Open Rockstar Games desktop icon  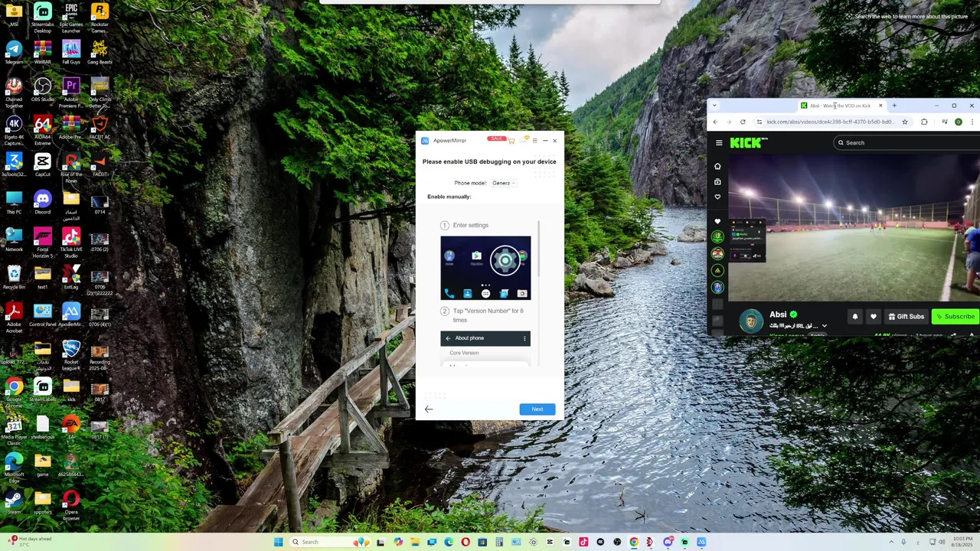[100, 18]
